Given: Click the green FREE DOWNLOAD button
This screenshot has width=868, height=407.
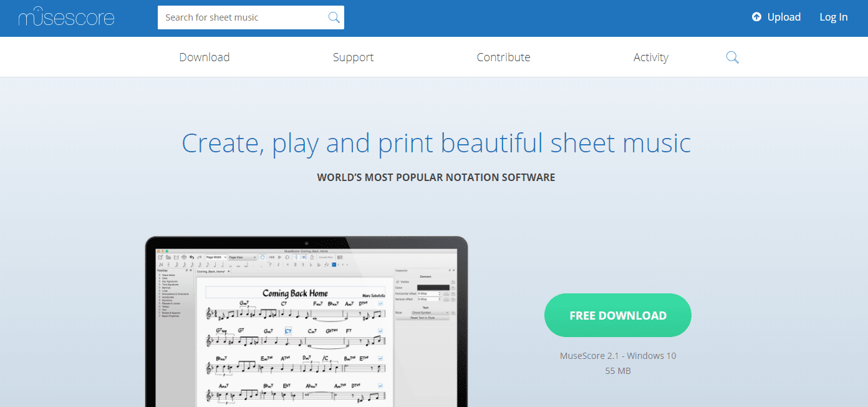Looking at the screenshot, I should pos(618,315).
